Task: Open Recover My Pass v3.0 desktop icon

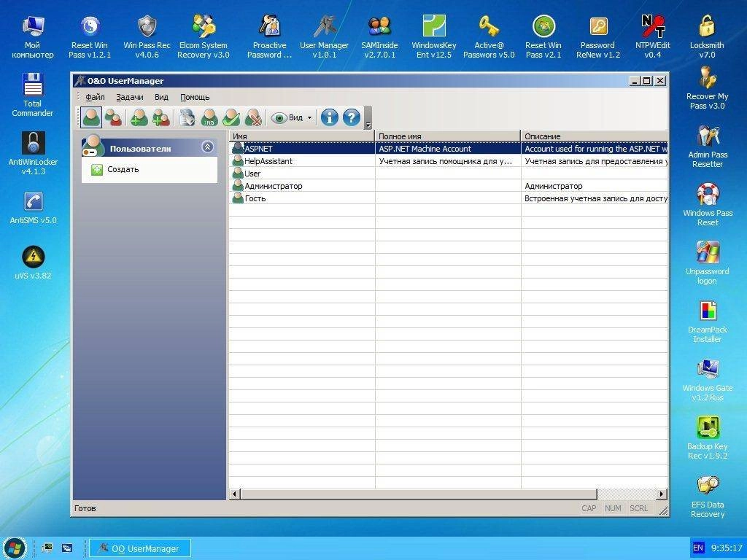Action: click(x=708, y=88)
